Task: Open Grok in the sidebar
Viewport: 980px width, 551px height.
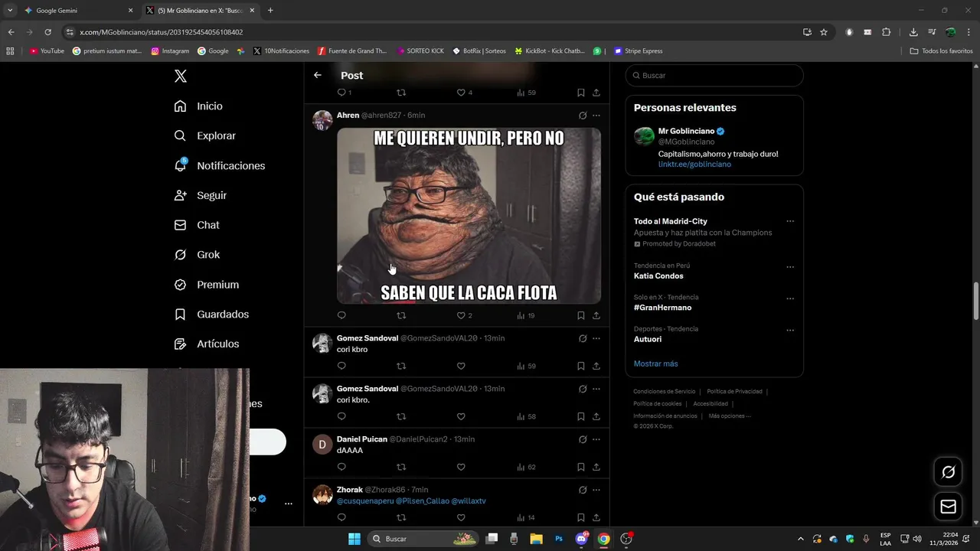Action: [197, 255]
